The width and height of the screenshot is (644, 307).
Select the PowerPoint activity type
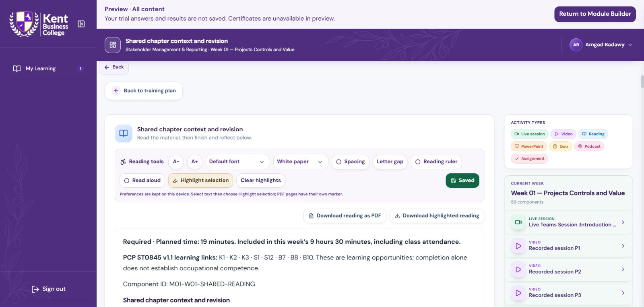tap(529, 147)
